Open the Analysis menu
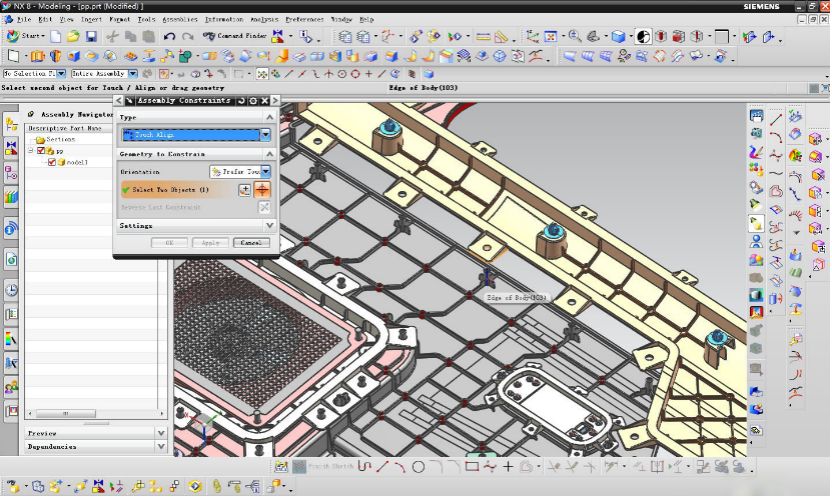 [x=264, y=19]
